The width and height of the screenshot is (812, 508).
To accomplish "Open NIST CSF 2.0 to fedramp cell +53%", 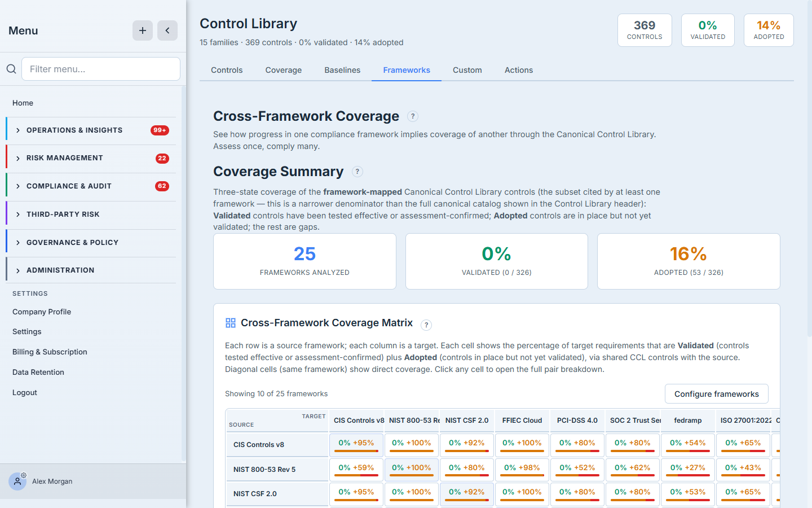I will point(688,494).
